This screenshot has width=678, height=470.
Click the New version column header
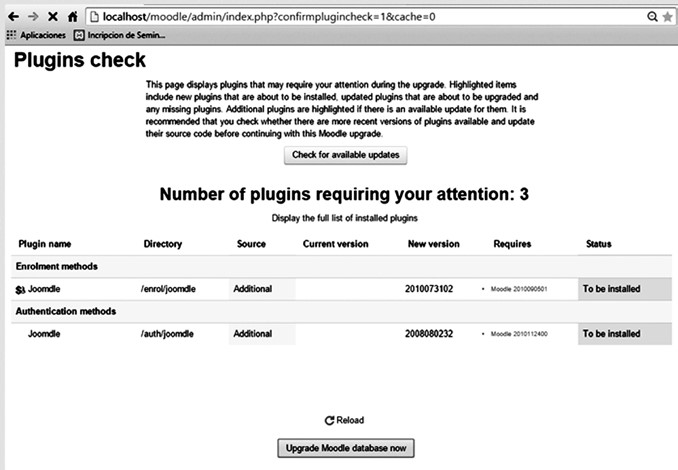(434, 244)
